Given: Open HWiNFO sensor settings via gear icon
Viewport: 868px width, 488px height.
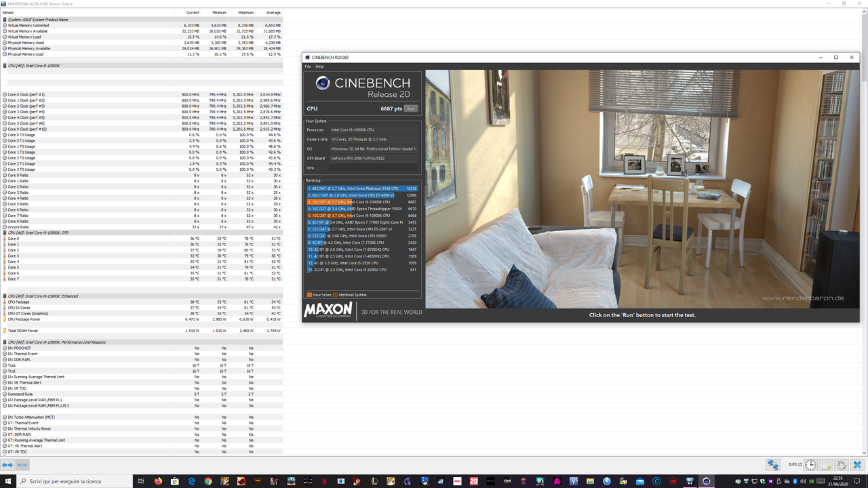Looking at the screenshot, I should tap(841, 464).
